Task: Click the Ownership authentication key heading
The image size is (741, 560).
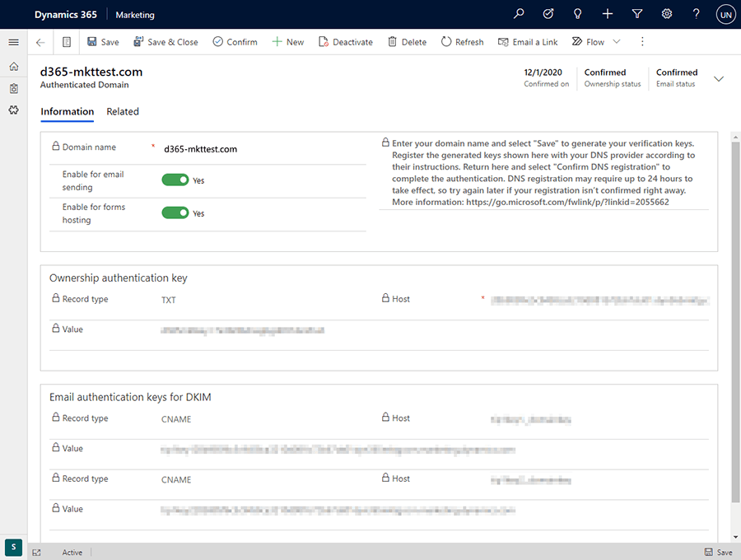Action: click(118, 278)
